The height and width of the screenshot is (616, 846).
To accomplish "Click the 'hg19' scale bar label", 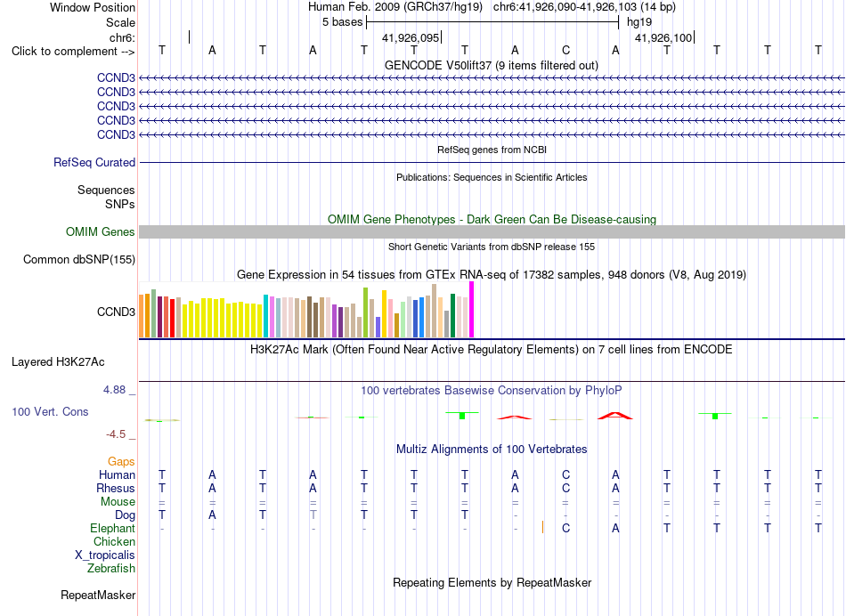I will tap(639, 22).
